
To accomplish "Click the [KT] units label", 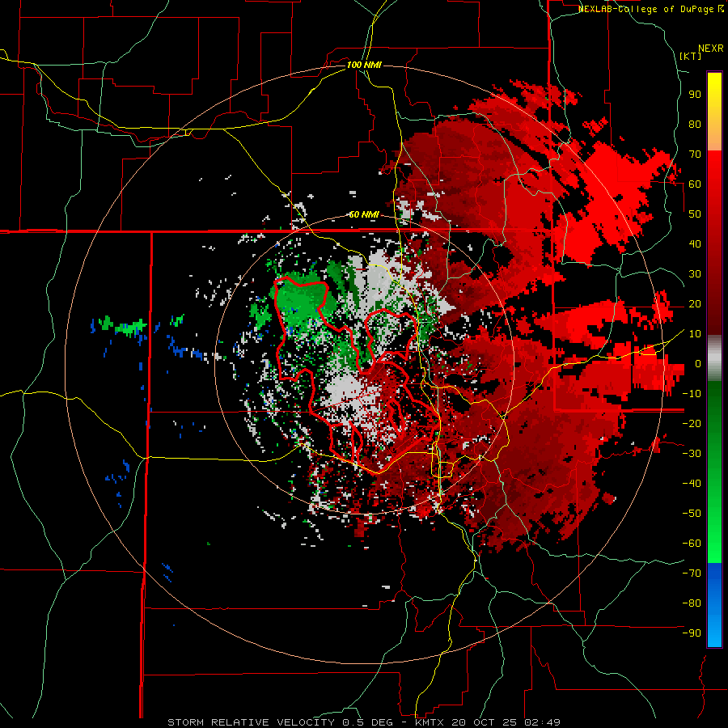I will click(691, 56).
